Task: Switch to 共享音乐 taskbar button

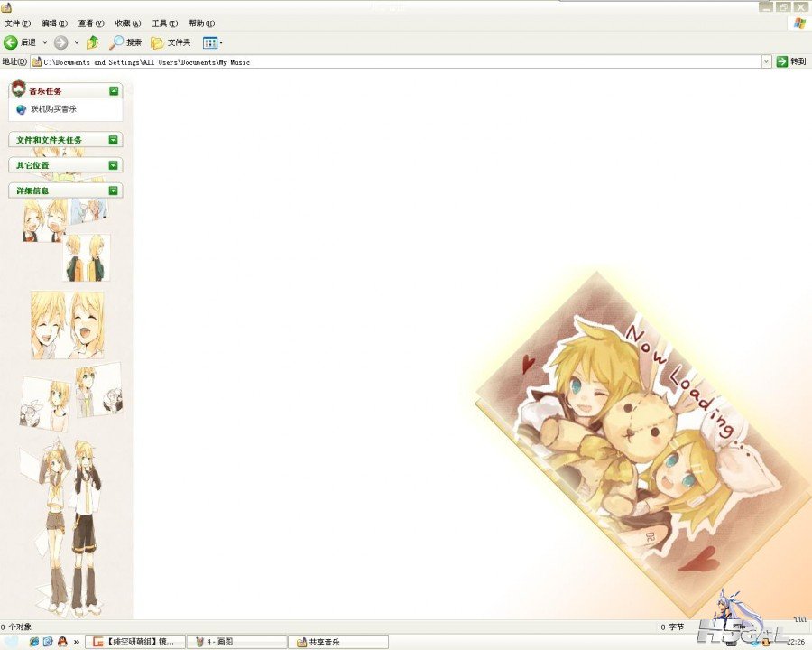Action: pos(338,642)
